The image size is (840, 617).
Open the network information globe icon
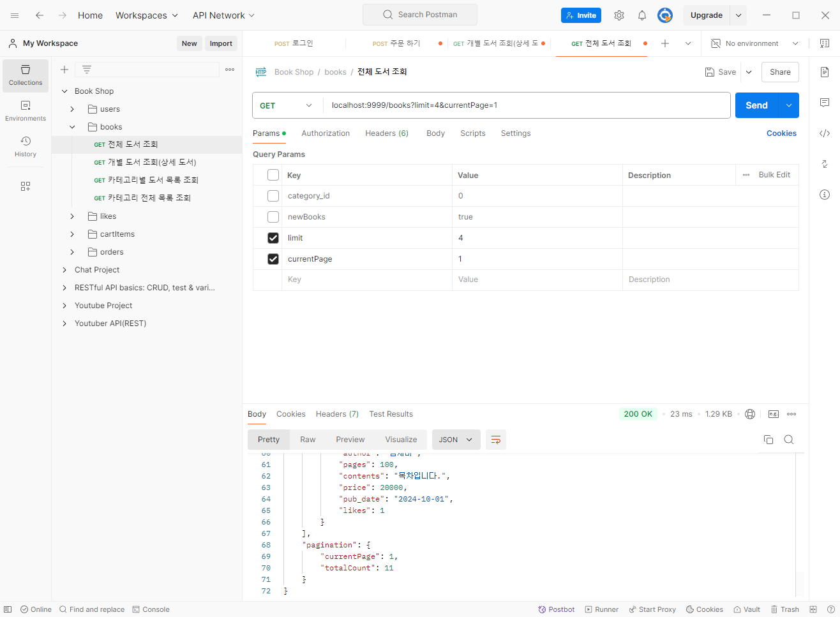pos(750,414)
